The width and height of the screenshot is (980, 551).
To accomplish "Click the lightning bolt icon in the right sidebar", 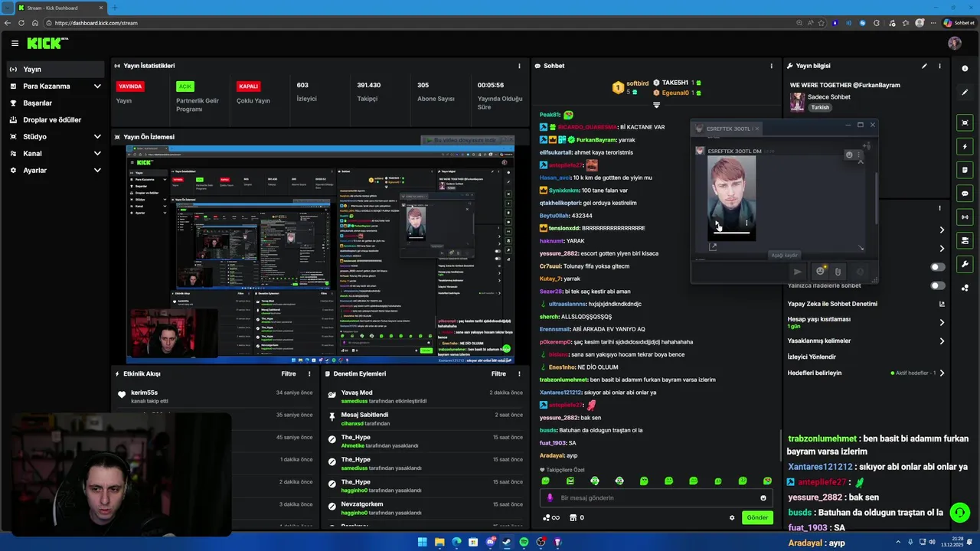I will [x=965, y=146].
